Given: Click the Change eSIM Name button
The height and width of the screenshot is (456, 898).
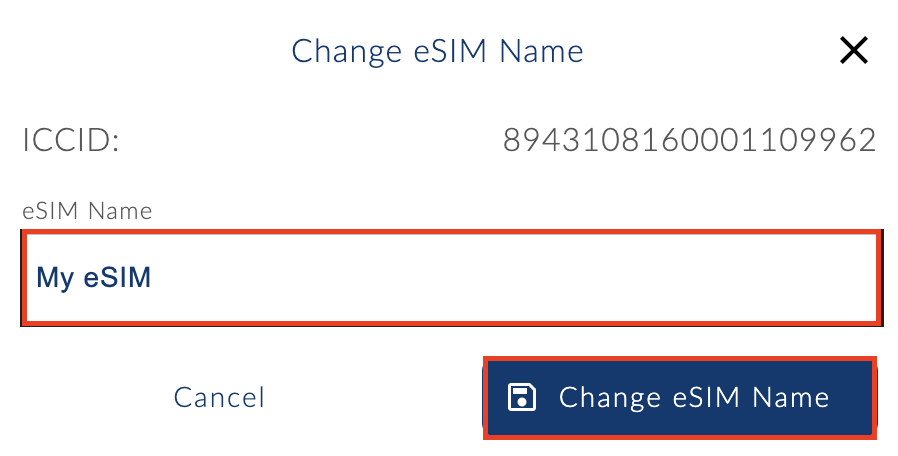Looking at the screenshot, I should click(x=680, y=398).
